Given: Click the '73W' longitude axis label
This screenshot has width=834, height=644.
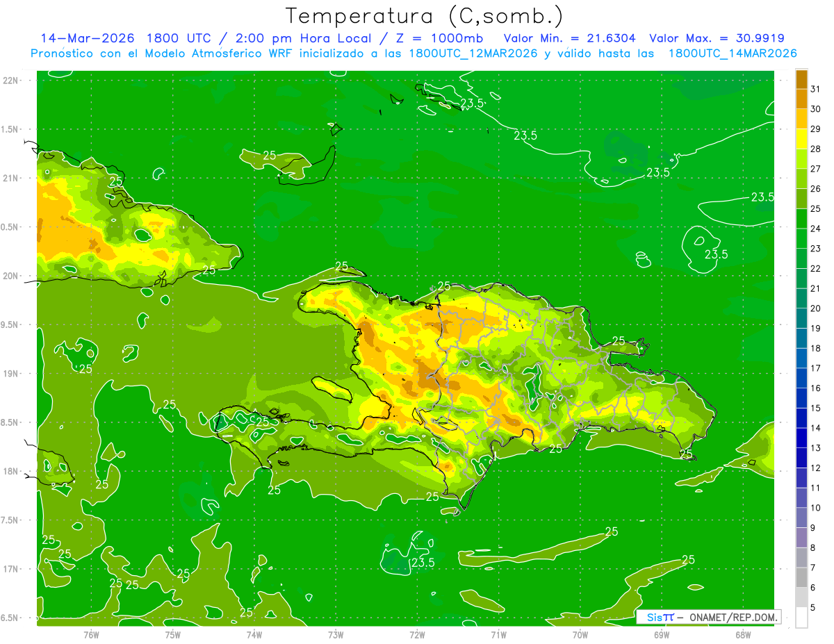Looking at the screenshot, I should [x=336, y=634].
